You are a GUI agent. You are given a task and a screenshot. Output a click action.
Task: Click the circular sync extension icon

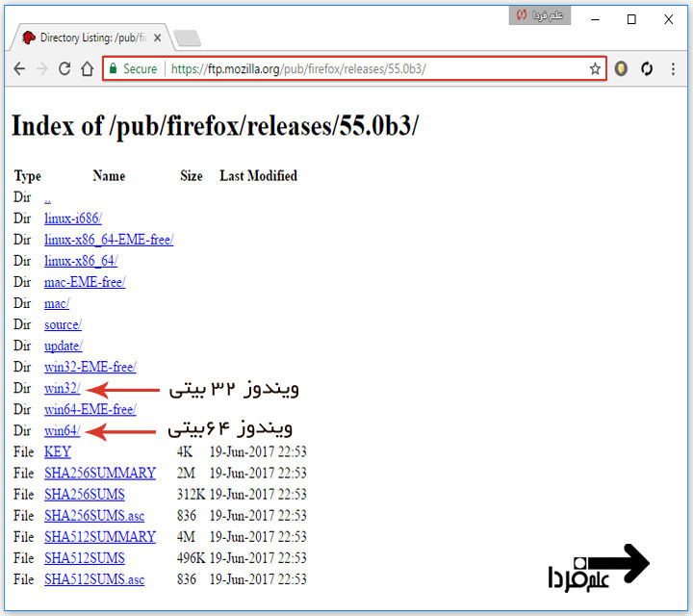(647, 69)
